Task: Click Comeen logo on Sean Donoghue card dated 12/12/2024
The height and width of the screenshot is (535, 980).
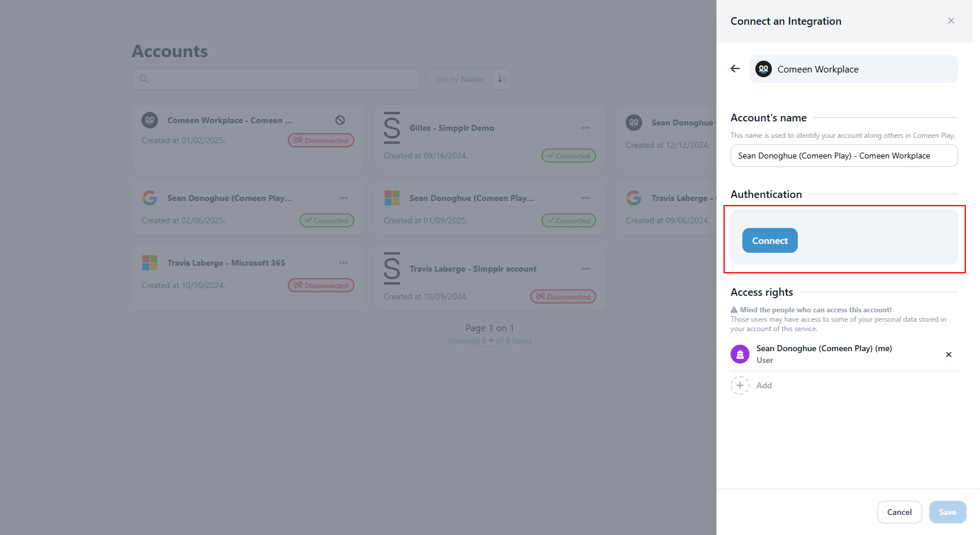Action: click(x=634, y=123)
